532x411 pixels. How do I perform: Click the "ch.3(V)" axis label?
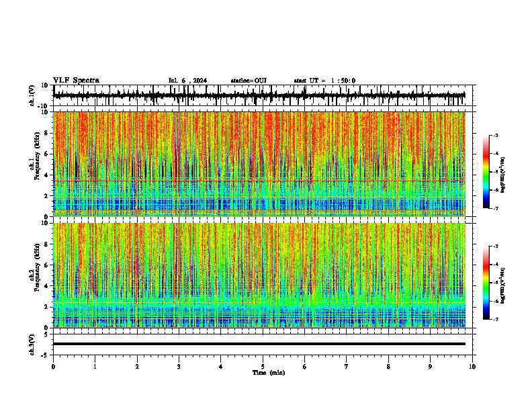[32, 345]
